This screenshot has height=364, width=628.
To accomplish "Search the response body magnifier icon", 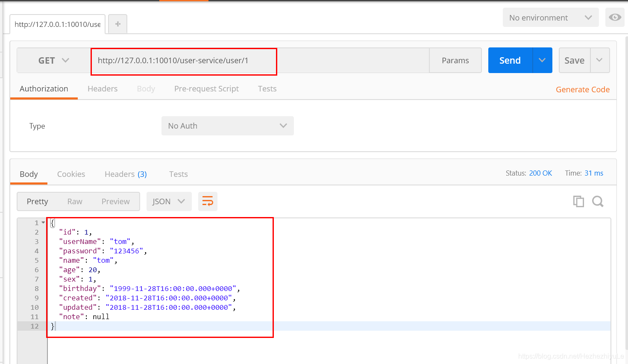I will (x=598, y=201).
